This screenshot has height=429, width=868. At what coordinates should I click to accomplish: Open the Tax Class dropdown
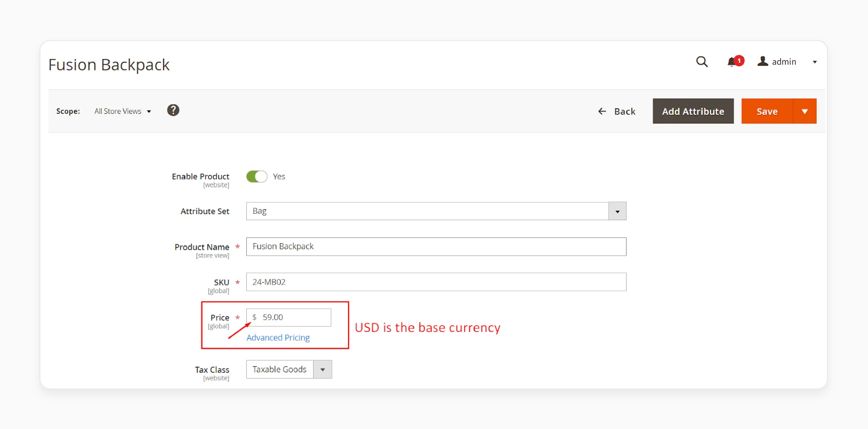pos(289,369)
